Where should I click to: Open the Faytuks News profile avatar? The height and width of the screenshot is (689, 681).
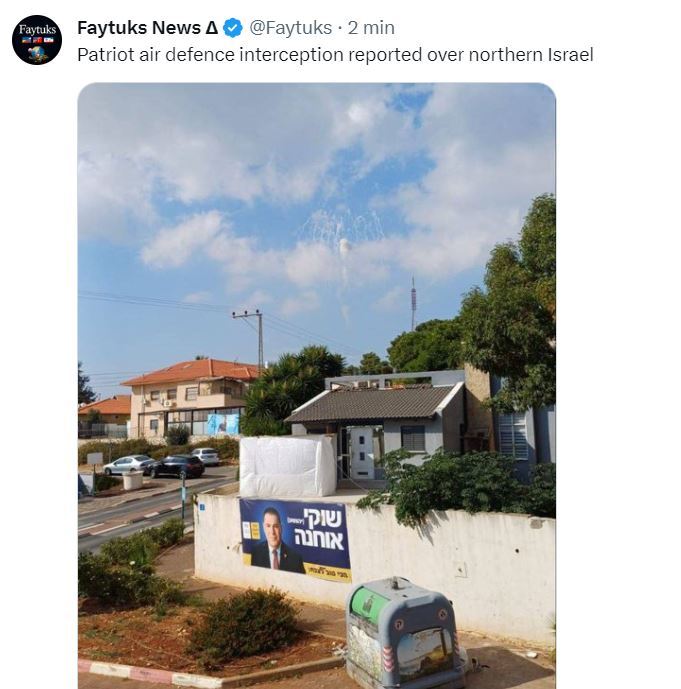[37, 40]
